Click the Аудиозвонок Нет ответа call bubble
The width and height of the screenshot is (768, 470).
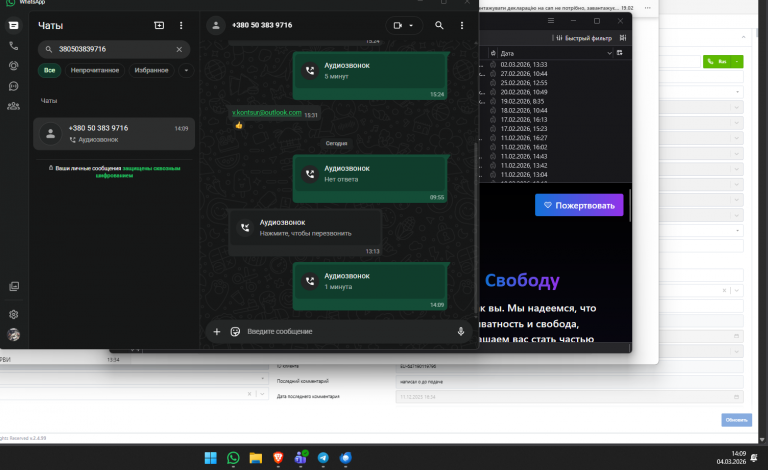click(370, 179)
